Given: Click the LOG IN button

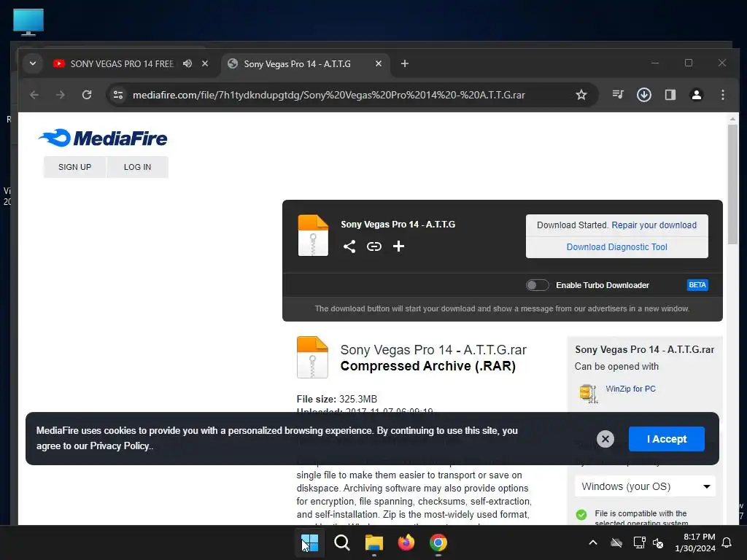Looking at the screenshot, I should [x=137, y=167].
